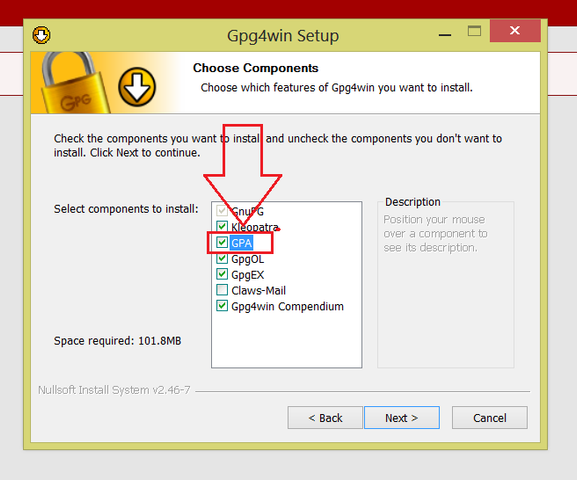Go to the previous step with Back
The height and width of the screenshot is (480, 577).
325,418
